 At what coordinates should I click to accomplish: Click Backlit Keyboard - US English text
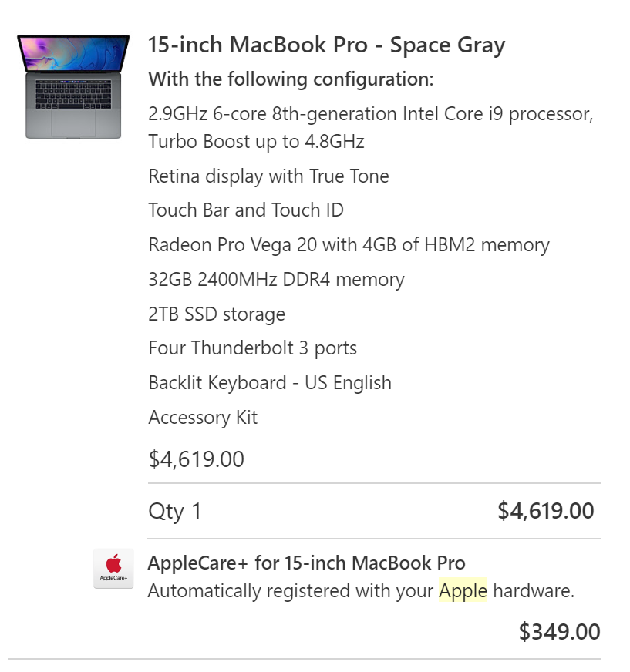tap(270, 383)
